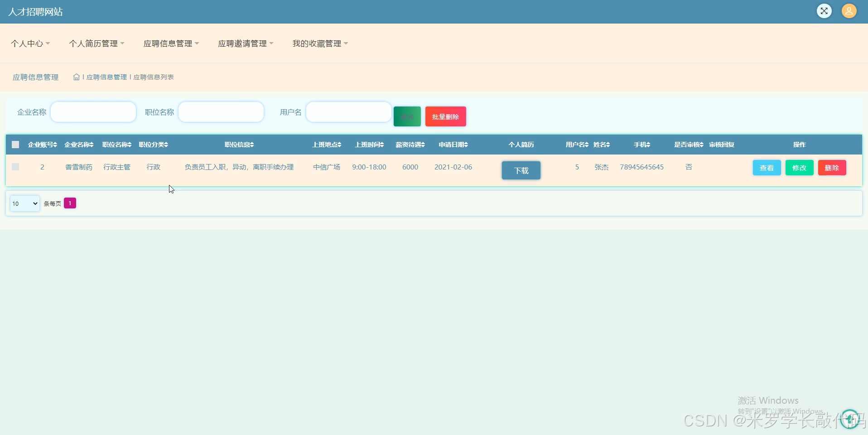Sort by 上班时间 column

pyautogui.click(x=369, y=145)
